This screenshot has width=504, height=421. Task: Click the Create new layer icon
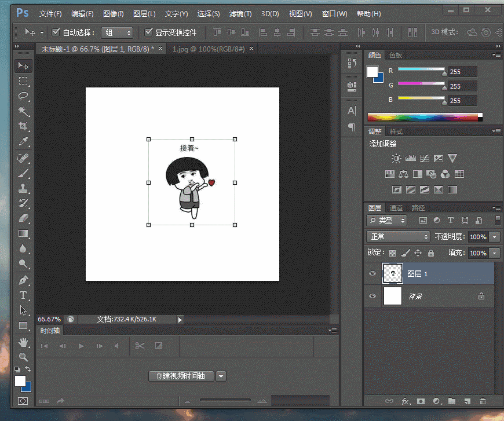468,401
